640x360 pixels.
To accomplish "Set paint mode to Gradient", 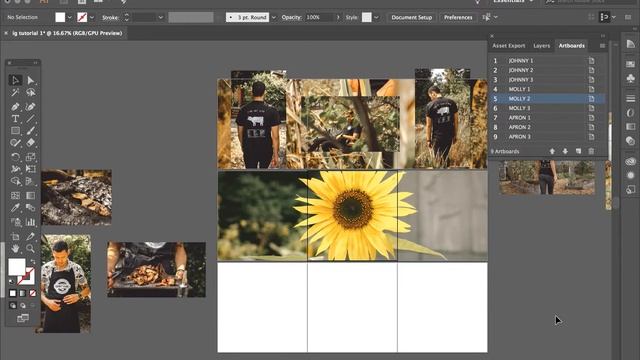I will pos(22,293).
